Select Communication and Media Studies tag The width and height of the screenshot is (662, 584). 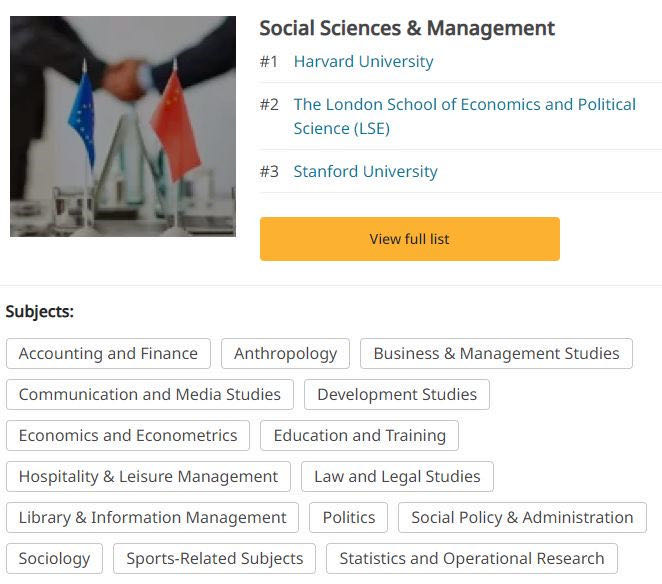pos(150,395)
